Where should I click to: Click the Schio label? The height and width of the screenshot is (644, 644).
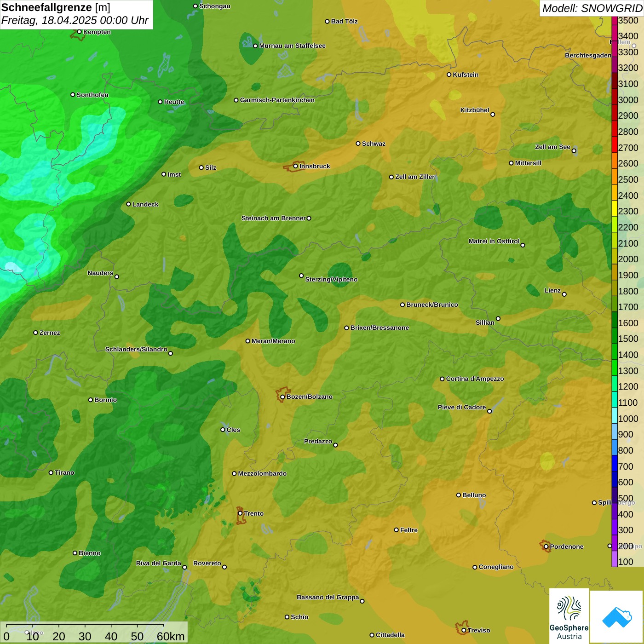click(299, 617)
